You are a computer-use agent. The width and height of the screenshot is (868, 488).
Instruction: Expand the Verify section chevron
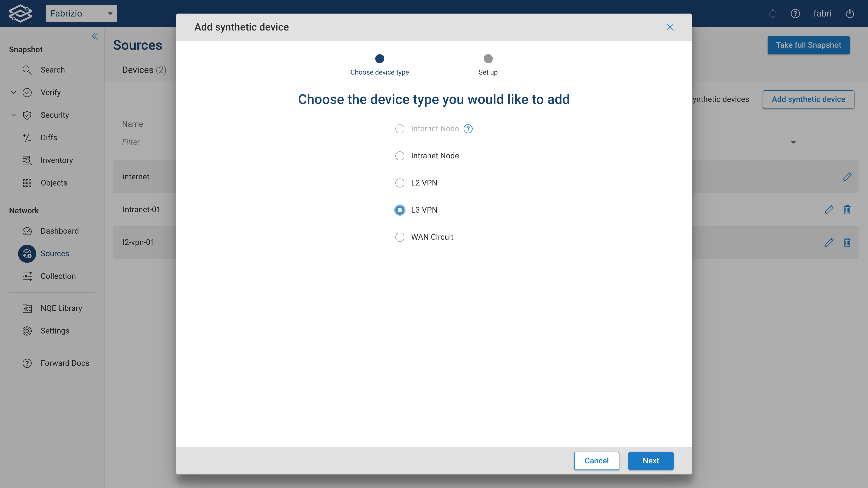click(x=14, y=92)
